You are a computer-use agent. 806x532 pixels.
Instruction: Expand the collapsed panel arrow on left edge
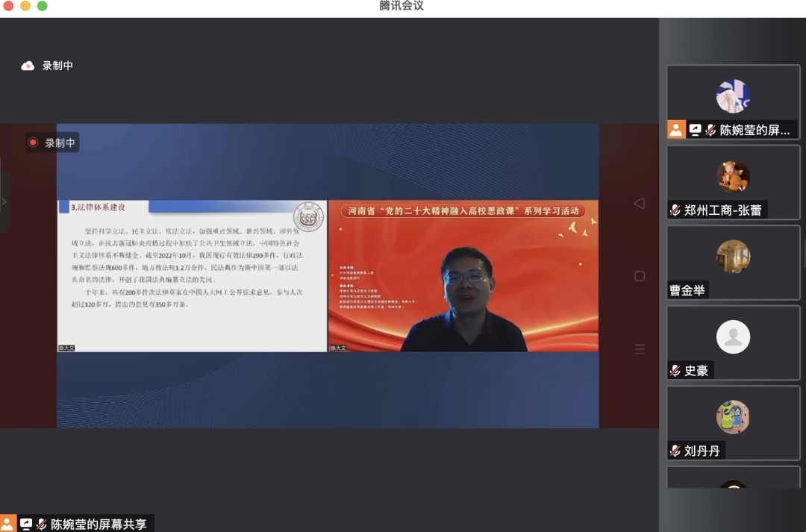[x=4, y=201]
